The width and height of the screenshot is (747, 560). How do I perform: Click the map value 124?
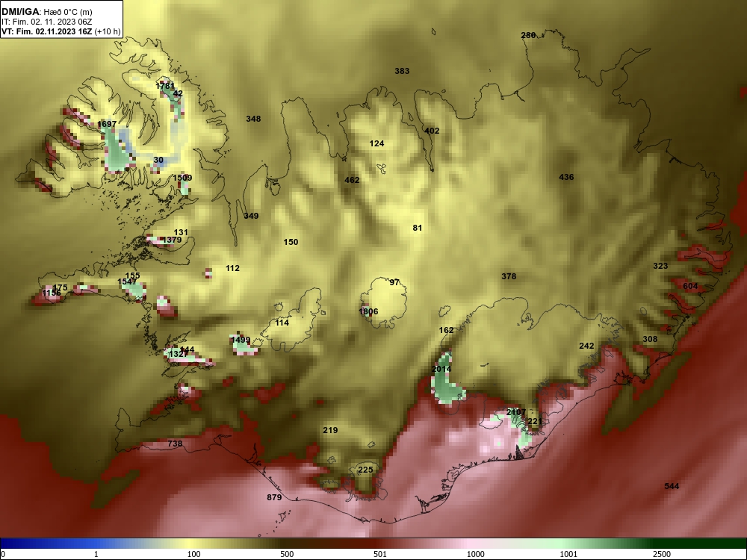click(376, 143)
